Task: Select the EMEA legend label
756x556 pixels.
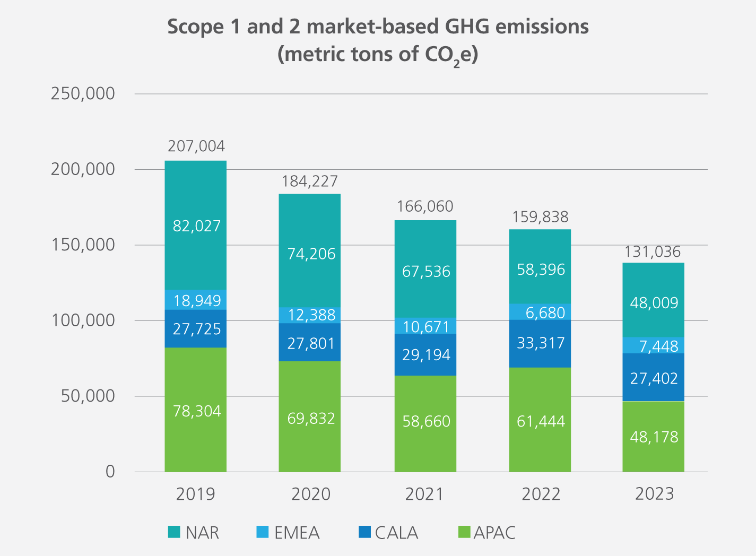Action: pyautogui.click(x=297, y=533)
